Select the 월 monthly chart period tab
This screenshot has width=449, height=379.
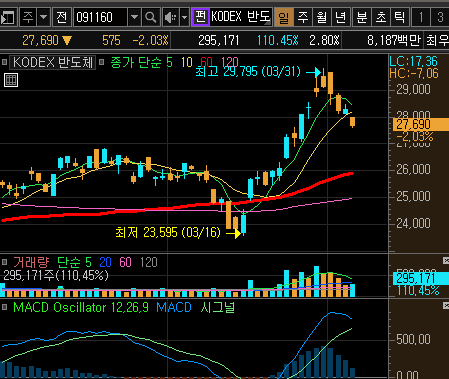pos(322,17)
